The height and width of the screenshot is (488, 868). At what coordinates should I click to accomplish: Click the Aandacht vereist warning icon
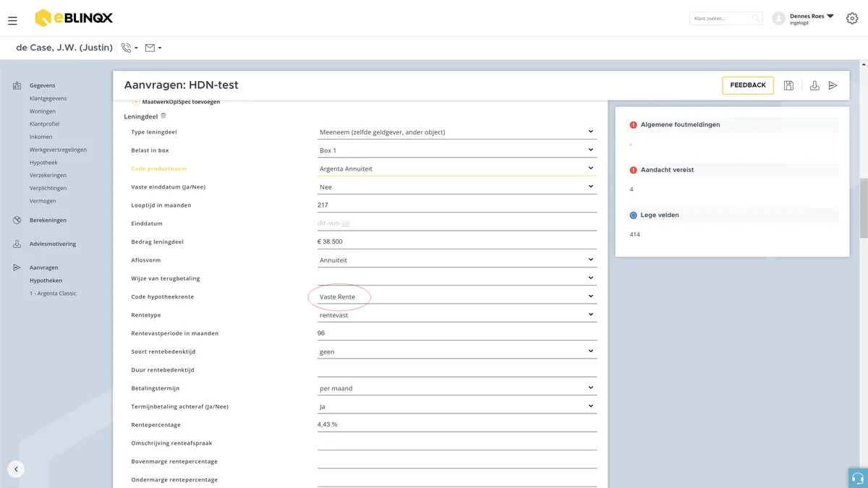coord(633,170)
